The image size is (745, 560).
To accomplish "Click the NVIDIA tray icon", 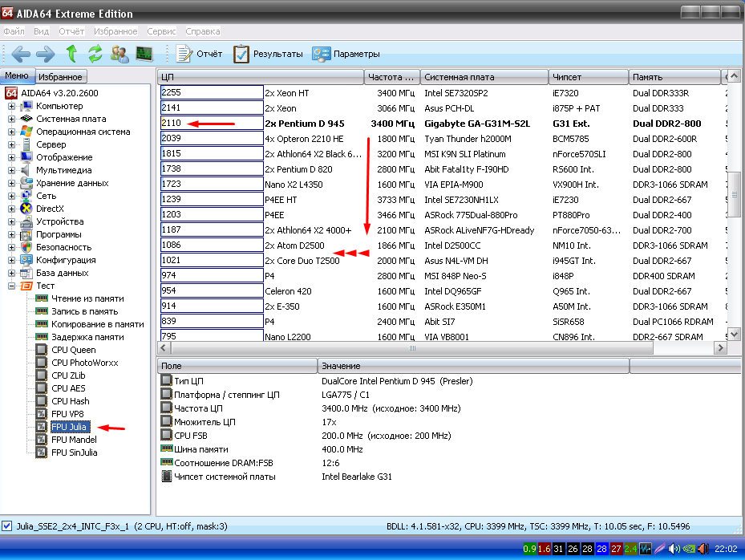I will [x=688, y=549].
